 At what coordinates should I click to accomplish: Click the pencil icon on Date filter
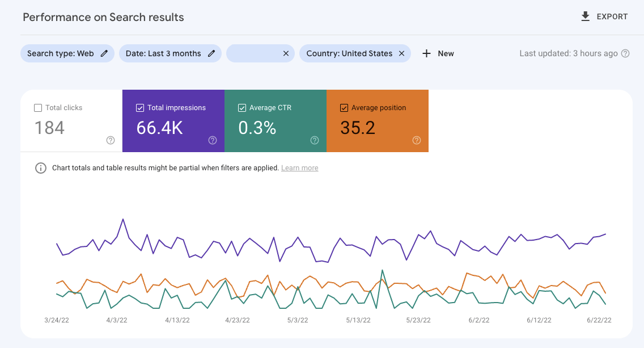pos(210,53)
